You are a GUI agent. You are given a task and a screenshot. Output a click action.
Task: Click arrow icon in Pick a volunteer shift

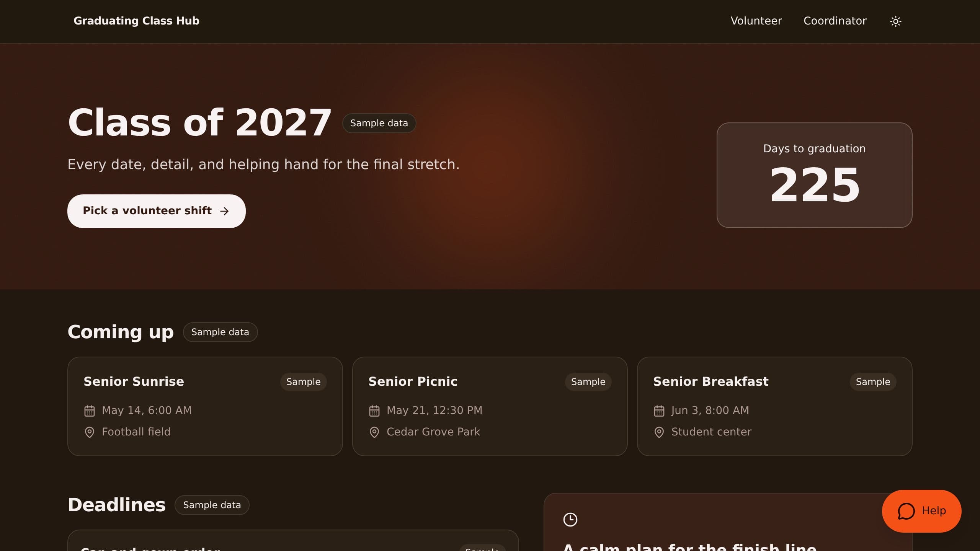(x=224, y=211)
